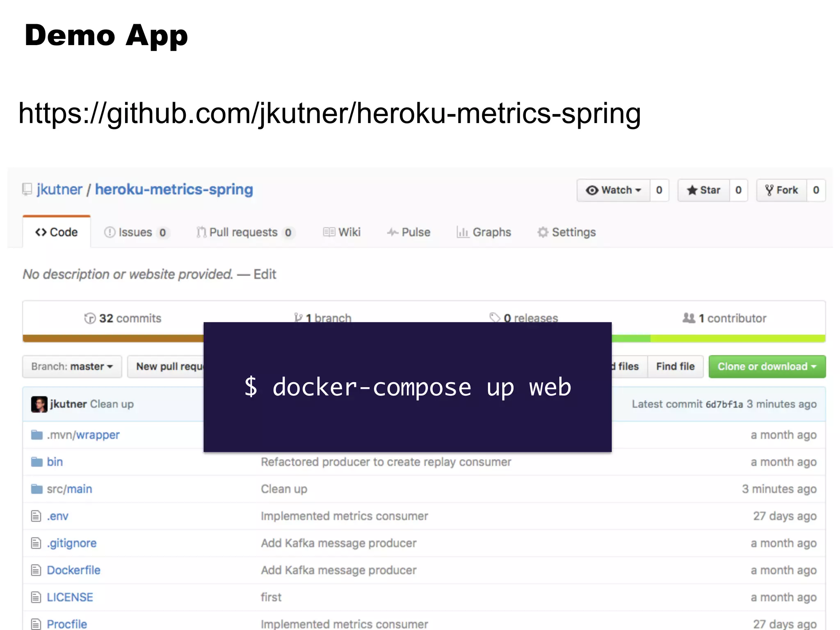This screenshot has height=630, width=840.
Task: Expand the Branch: master selector
Action: [x=72, y=366]
